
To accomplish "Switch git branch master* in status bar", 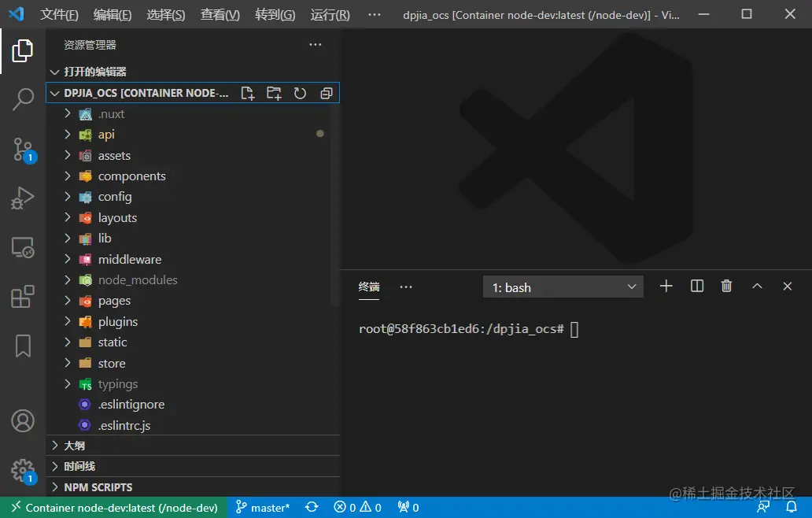I will [x=263, y=507].
